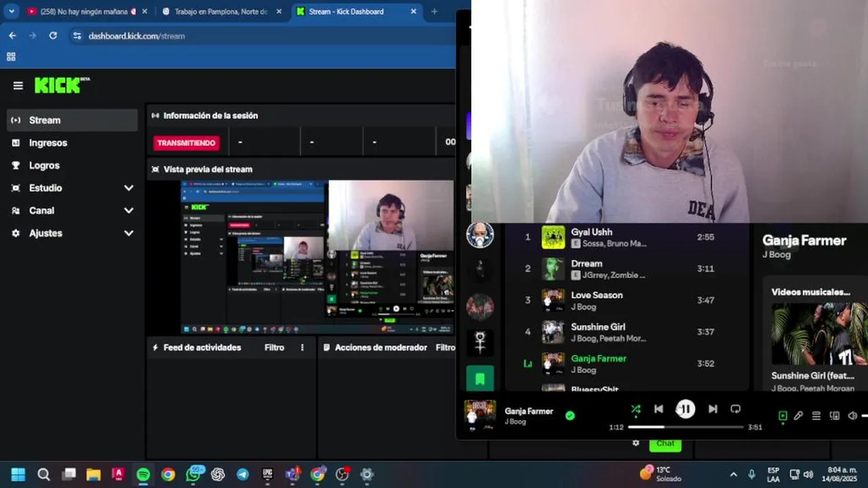Image resolution: width=868 pixels, height=488 pixels.
Task: Open WhatsApp from the taskbar
Action: coord(193,474)
